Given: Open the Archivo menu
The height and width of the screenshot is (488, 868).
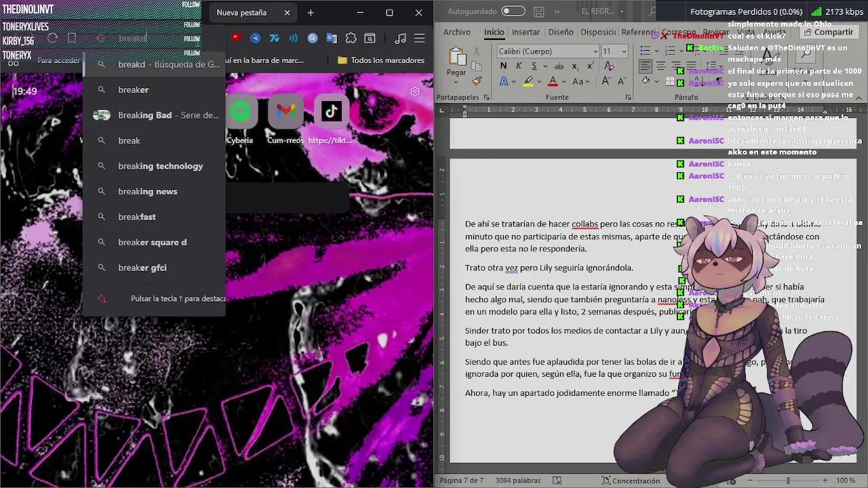Looking at the screenshot, I should pos(457,32).
